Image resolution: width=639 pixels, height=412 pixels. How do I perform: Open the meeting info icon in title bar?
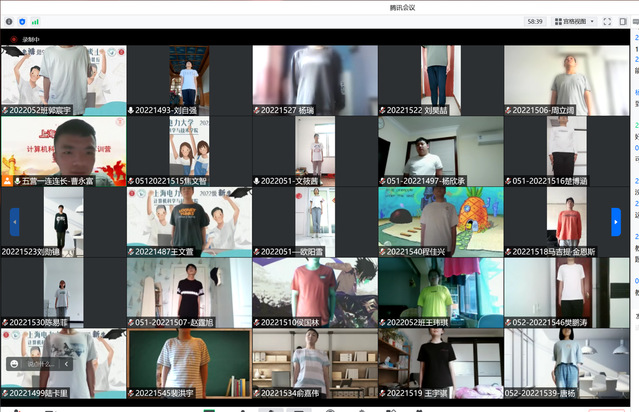8,20
